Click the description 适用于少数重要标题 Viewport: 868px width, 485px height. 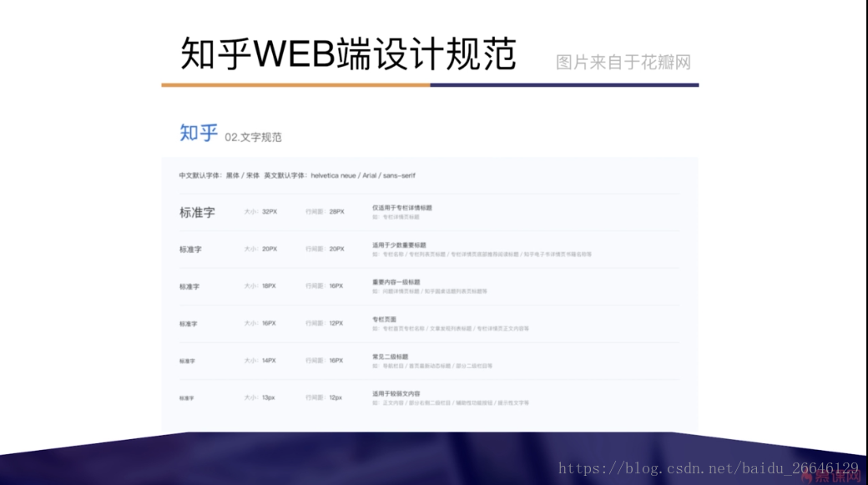click(399, 245)
